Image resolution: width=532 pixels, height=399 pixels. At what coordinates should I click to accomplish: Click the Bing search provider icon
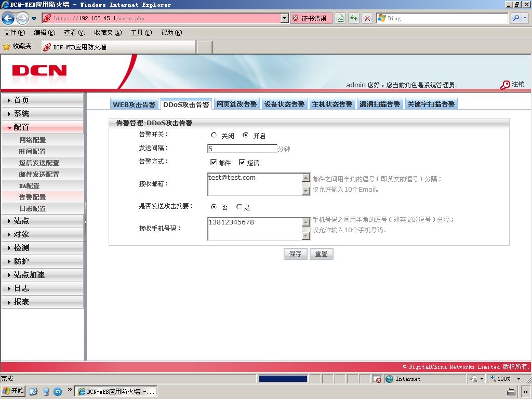pyautogui.click(x=382, y=18)
